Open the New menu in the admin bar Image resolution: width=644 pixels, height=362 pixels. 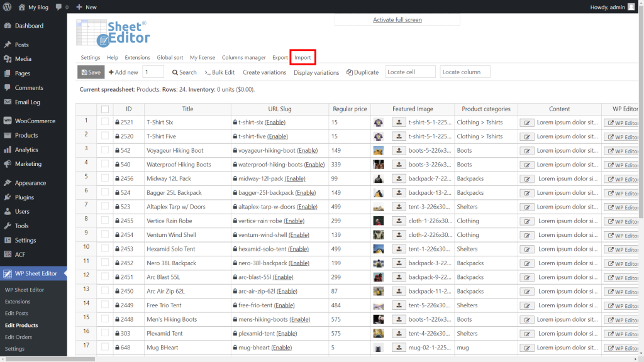point(86,6)
